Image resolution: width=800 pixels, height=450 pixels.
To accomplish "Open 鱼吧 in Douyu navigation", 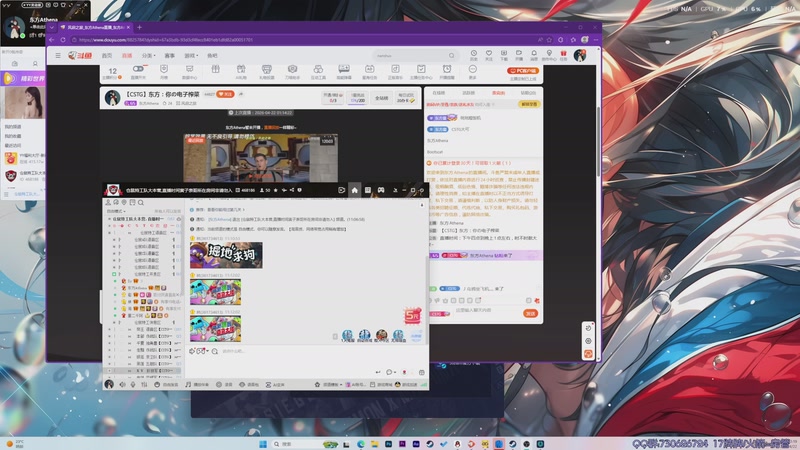I will coord(212,56).
